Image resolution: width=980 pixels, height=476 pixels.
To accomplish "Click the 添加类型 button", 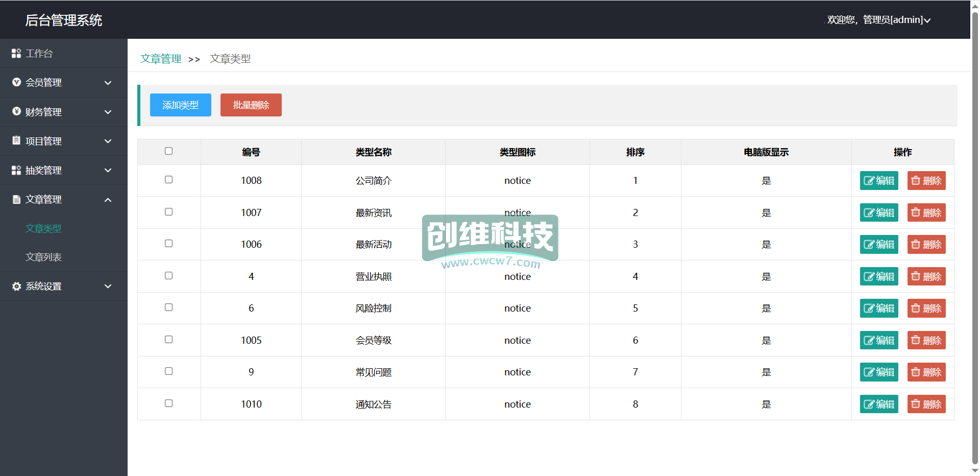I will 180,105.
